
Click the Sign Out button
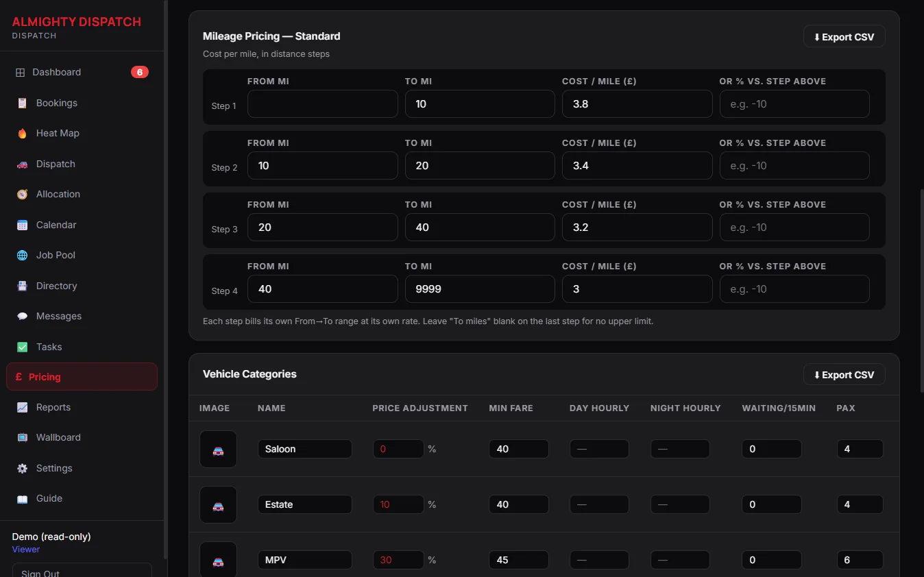coord(82,570)
